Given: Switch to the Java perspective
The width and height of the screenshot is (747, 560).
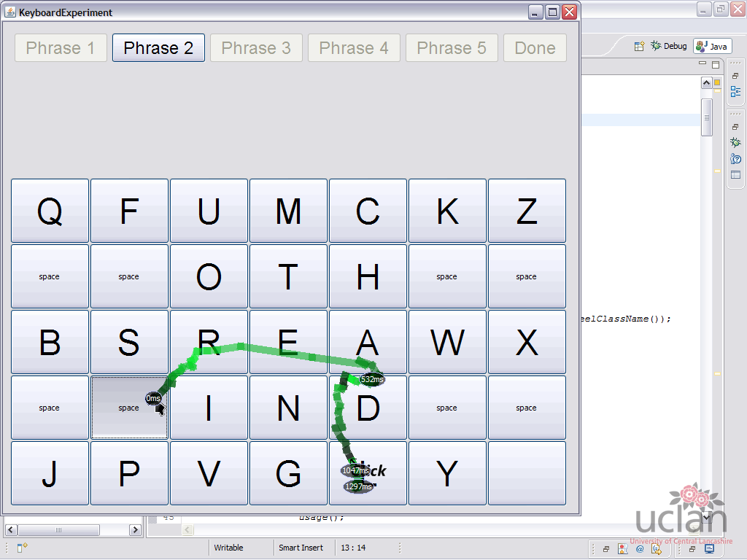Looking at the screenshot, I should coord(712,46).
